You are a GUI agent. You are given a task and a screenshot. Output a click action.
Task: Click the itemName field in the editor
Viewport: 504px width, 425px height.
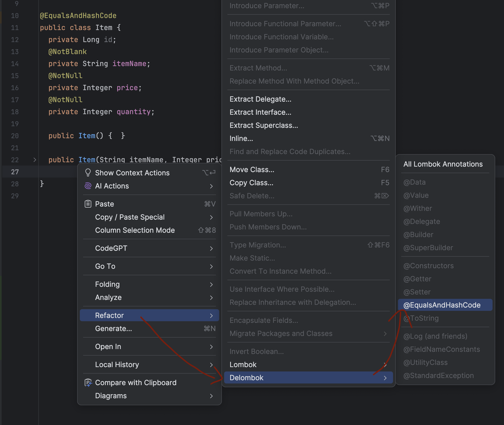coord(129,64)
